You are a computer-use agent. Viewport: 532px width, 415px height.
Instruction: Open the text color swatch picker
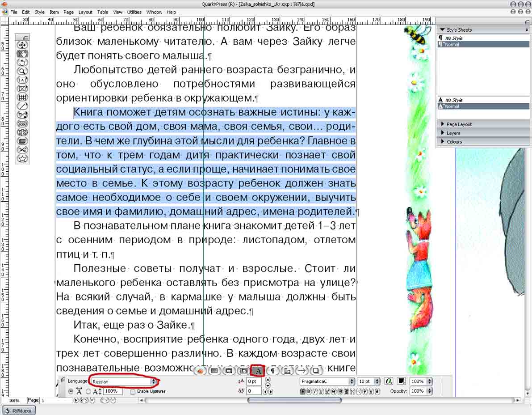pos(402,381)
